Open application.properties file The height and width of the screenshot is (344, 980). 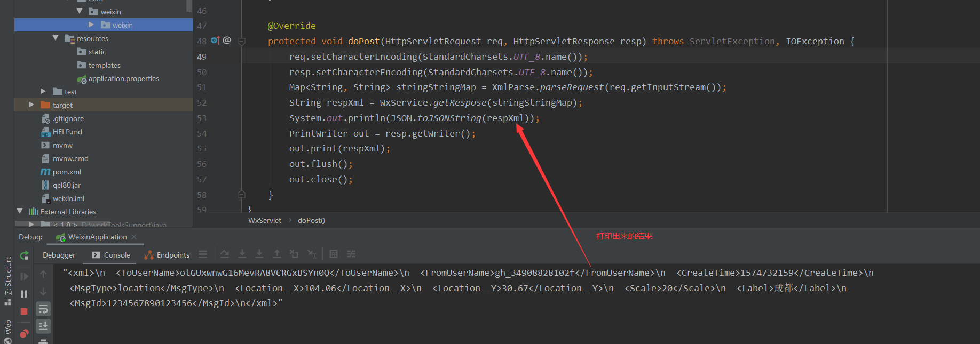pyautogui.click(x=118, y=78)
